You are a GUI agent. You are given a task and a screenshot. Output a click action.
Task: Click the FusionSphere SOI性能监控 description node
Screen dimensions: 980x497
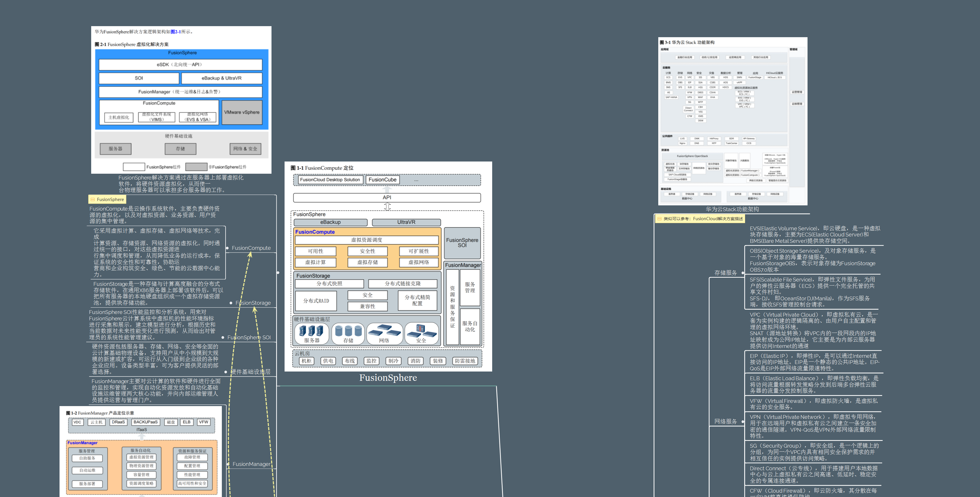coord(152,325)
